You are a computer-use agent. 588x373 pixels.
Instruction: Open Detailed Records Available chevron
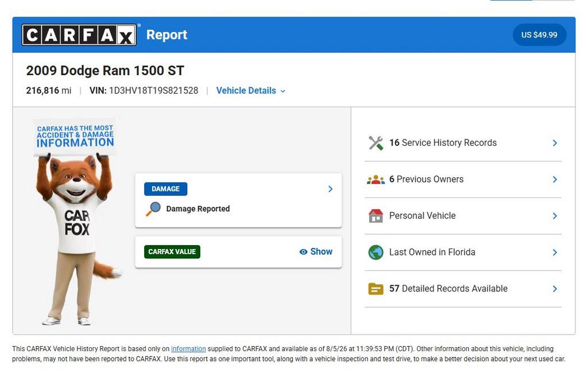[555, 289]
